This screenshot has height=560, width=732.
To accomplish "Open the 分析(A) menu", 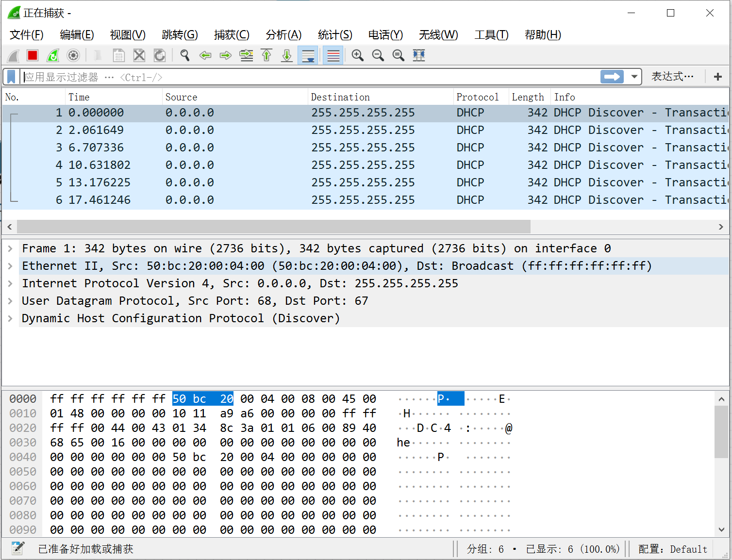I will coord(283,35).
